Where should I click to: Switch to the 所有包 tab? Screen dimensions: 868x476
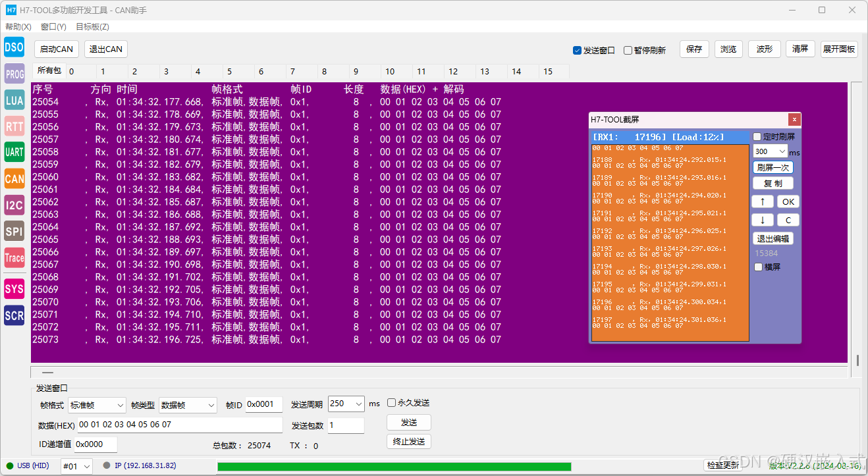click(x=49, y=70)
